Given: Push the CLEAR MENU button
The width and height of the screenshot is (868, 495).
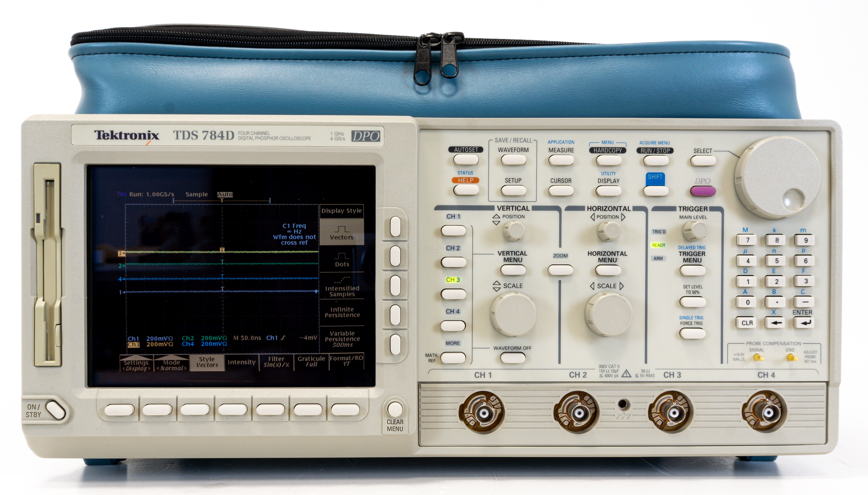Looking at the screenshot, I should click(395, 409).
